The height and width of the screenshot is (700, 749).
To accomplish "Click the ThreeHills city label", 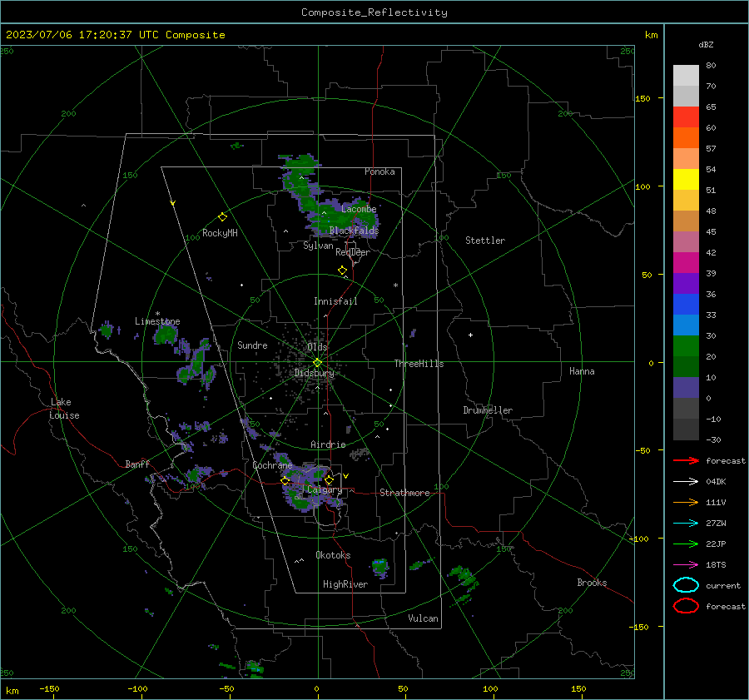I will tap(419, 364).
